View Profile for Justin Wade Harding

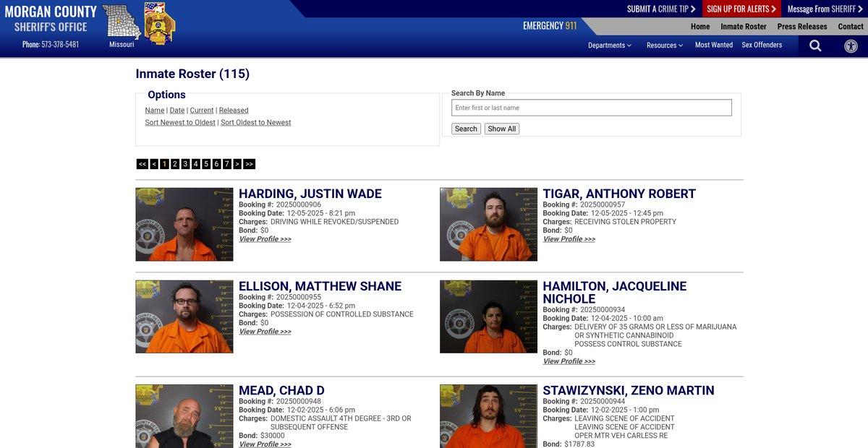[265, 239]
